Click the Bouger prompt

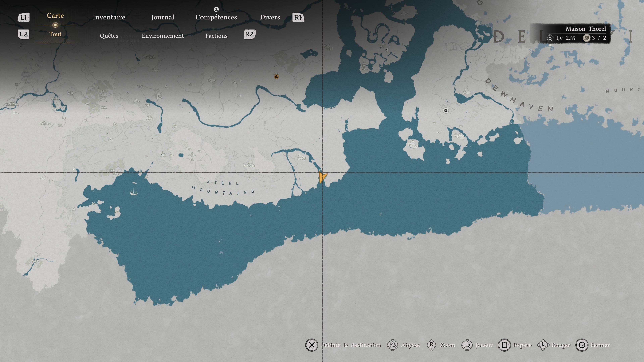click(561, 345)
